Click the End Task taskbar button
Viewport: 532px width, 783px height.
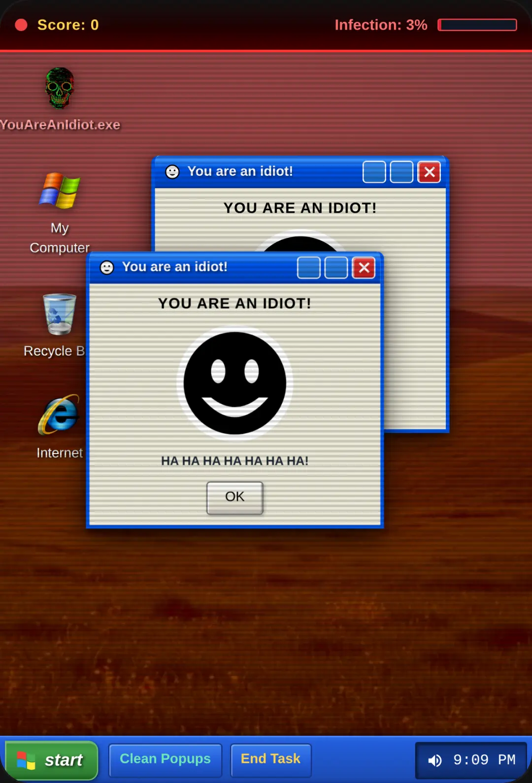[271, 760]
